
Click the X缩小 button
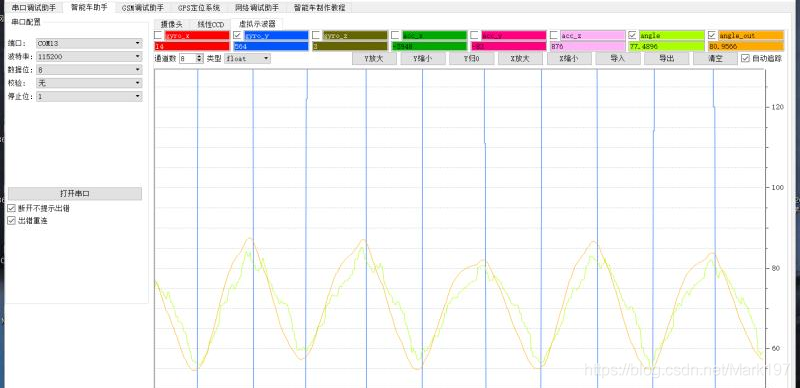pos(569,59)
